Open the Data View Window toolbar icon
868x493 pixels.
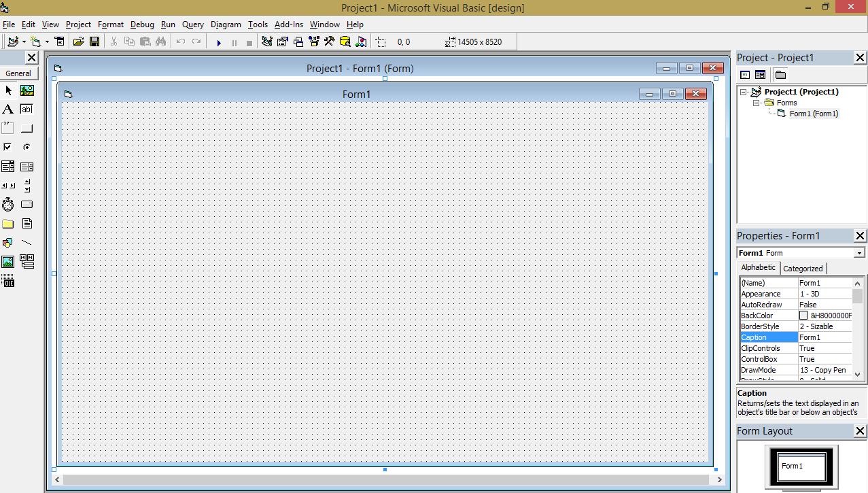345,41
